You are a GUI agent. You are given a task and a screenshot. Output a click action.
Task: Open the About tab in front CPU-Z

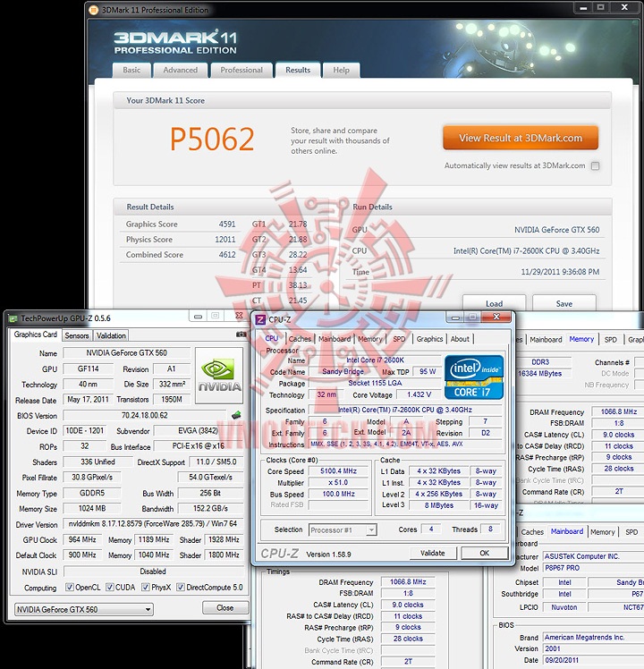(460, 339)
